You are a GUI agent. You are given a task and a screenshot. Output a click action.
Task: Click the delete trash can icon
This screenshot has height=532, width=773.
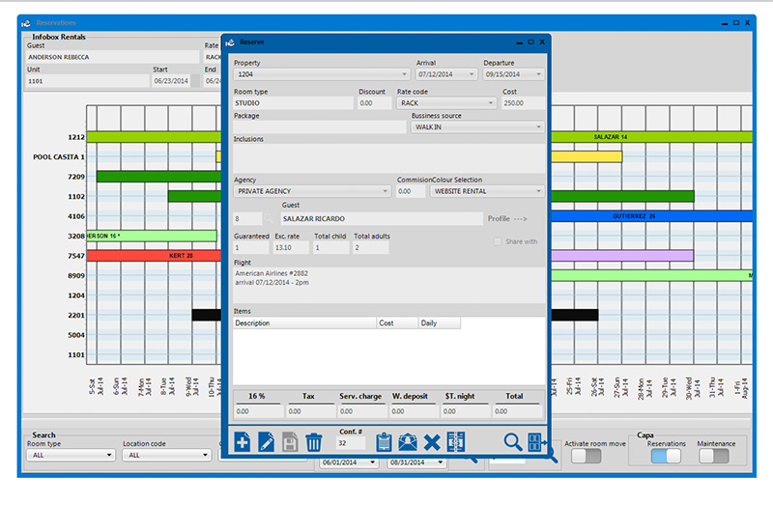pos(313,443)
